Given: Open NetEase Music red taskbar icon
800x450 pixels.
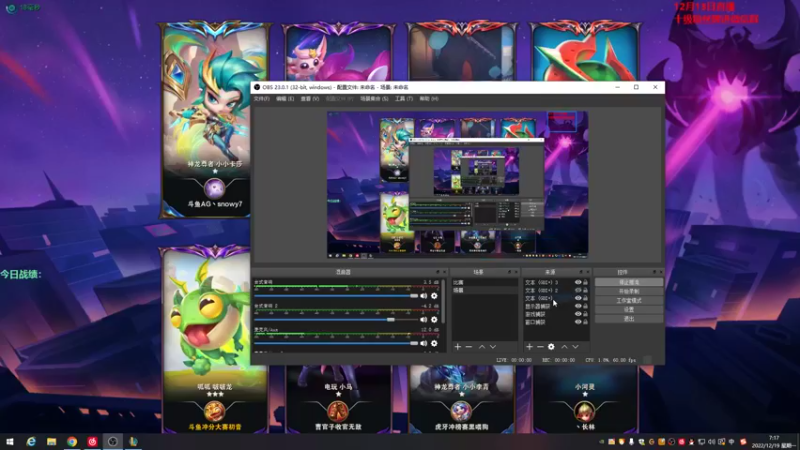Looking at the screenshot, I should coord(92,441).
